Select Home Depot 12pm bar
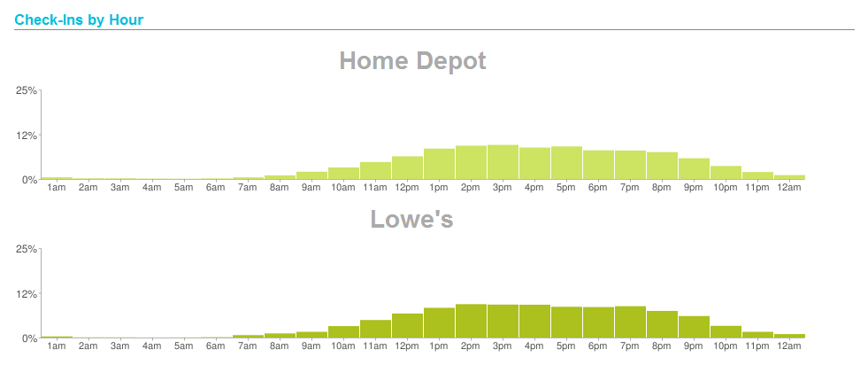The image size is (868, 365). point(407,167)
